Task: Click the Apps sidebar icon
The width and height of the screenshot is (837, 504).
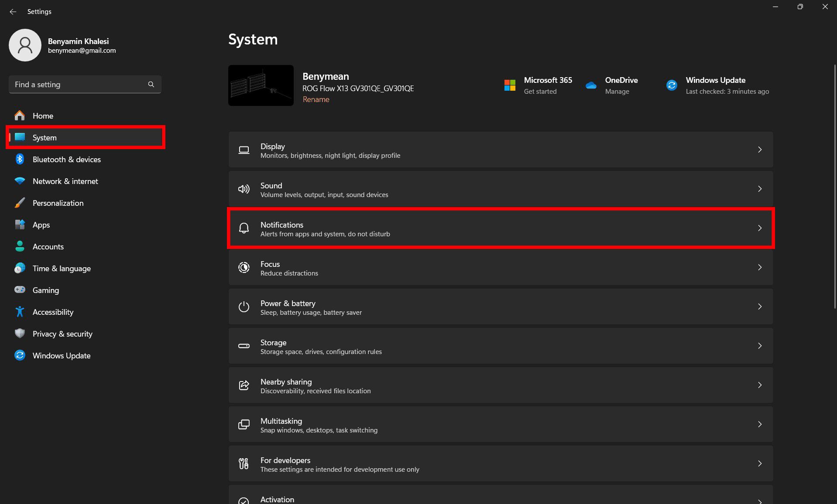Action: click(x=20, y=225)
